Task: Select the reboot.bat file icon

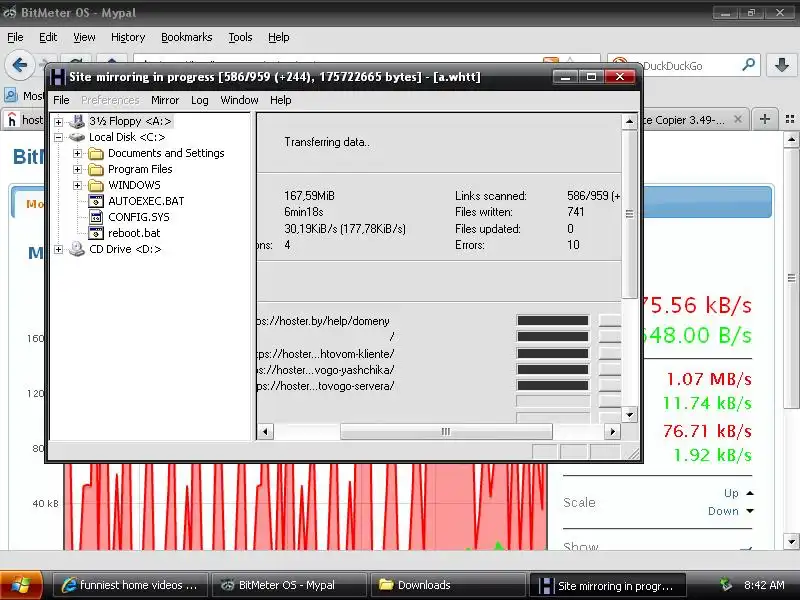Action: click(x=96, y=233)
